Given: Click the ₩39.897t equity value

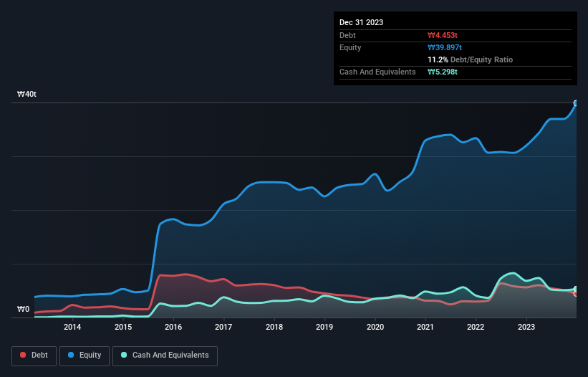Looking at the screenshot, I should click(x=445, y=47).
